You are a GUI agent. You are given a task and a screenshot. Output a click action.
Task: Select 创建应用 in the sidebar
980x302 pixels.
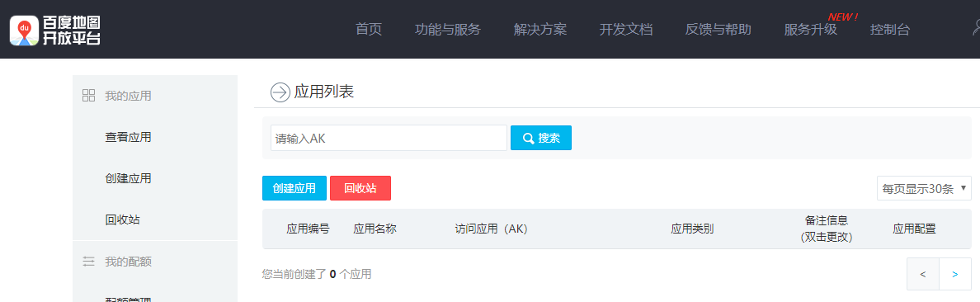coord(128,178)
